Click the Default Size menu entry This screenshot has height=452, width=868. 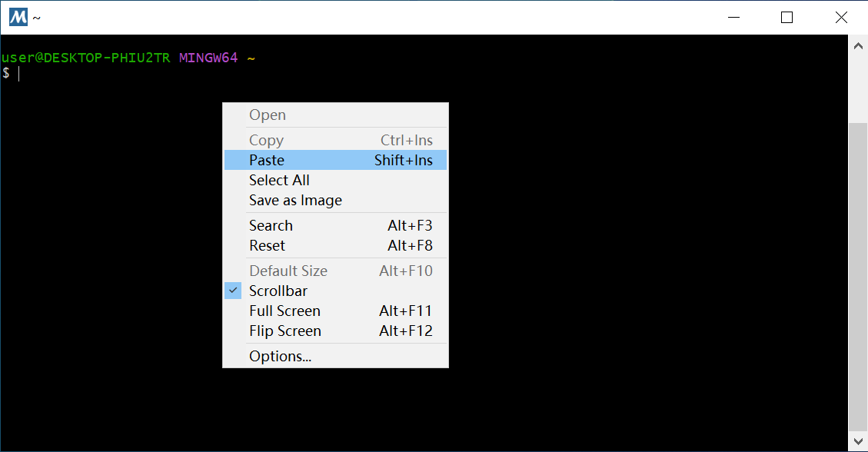pyautogui.click(x=288, y=271)
